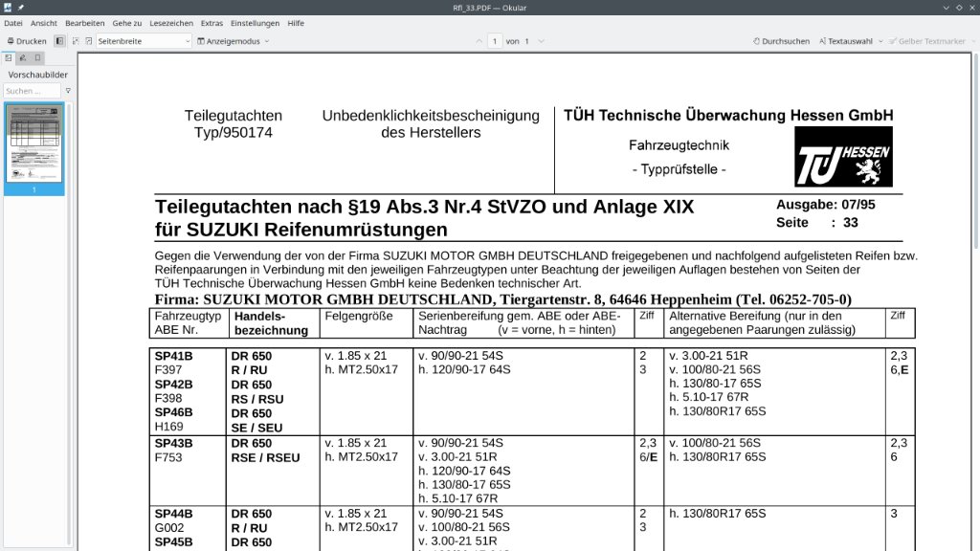Open the Einstellungen menu
Viewport: 980px width, 551px height.
tap(256, 23)
